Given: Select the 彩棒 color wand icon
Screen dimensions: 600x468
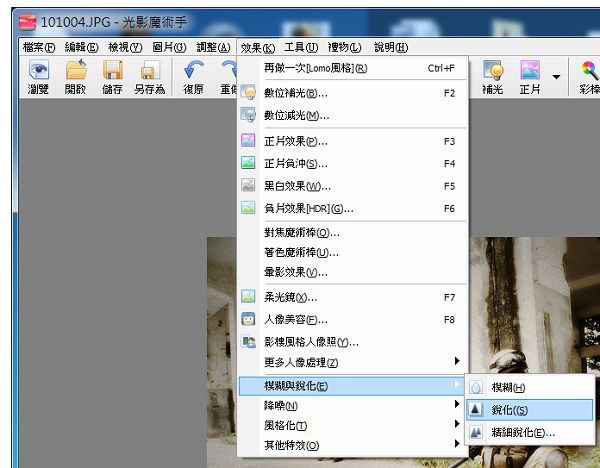Looking at the screenshot, I should (x=590, y=70).
